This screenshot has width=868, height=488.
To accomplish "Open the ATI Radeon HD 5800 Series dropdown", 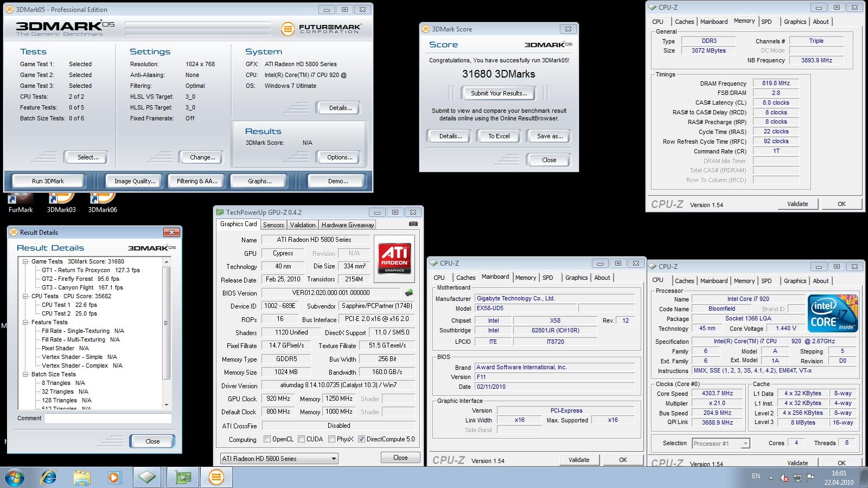I will pos(279,459).
